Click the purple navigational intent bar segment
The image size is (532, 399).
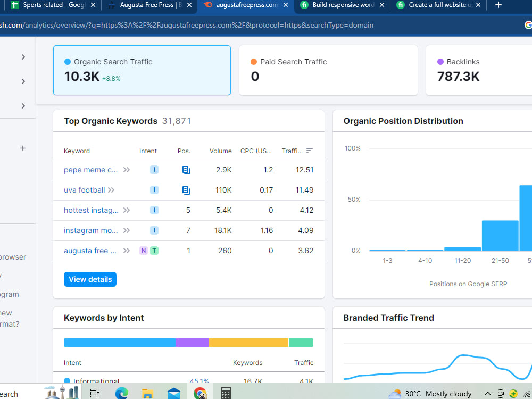click(x=192, y=342)
